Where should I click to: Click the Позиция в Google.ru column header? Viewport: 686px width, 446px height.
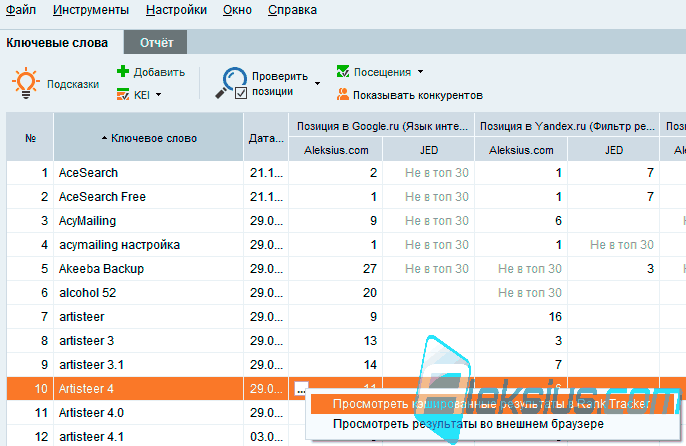pos(382,126)
